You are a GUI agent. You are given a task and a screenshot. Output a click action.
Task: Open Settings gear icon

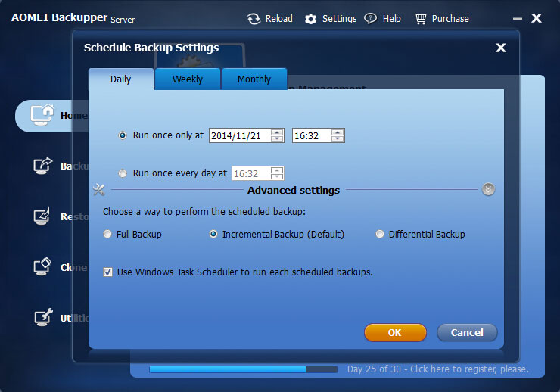tap(310, 19)
